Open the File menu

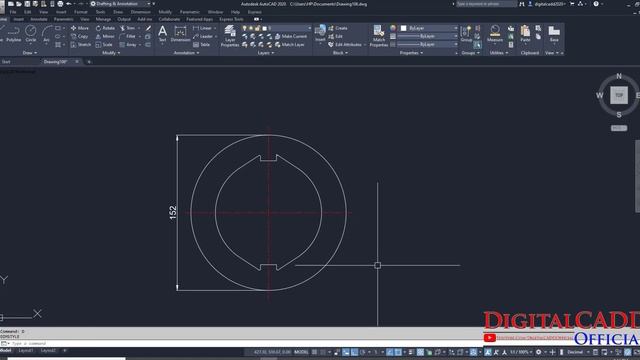13,12
